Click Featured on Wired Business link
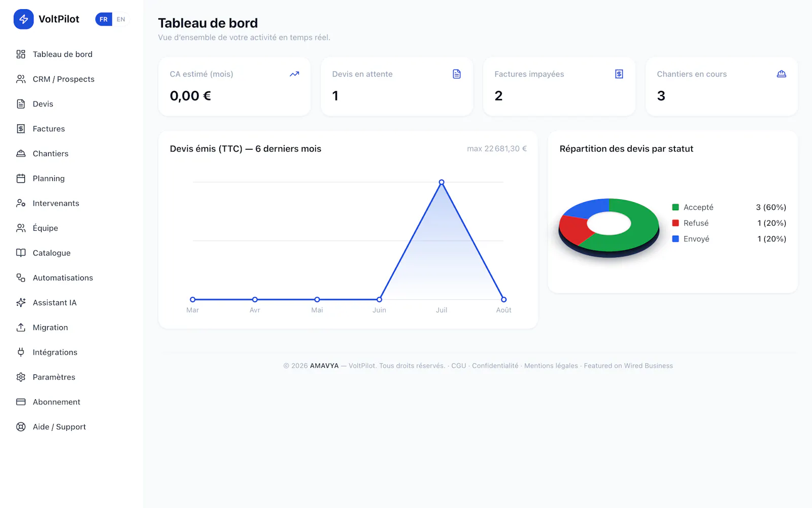 [x=628, y=366]
